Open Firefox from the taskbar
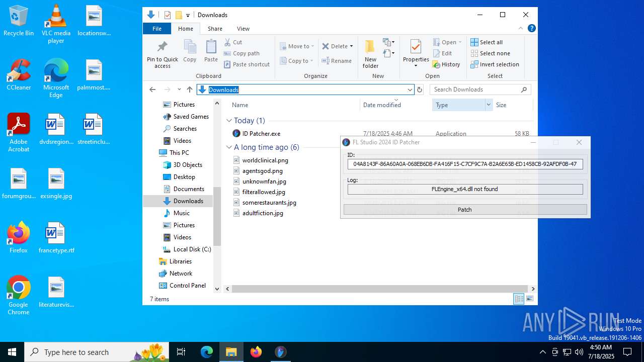 (x=256, y=352)
